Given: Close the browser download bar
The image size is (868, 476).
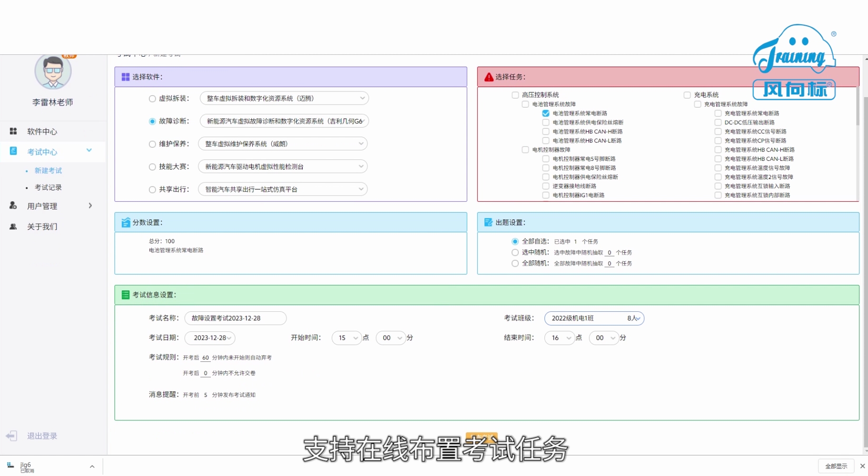Looking at the screenshot, I should pyautogui.click(x=862, y=466).
